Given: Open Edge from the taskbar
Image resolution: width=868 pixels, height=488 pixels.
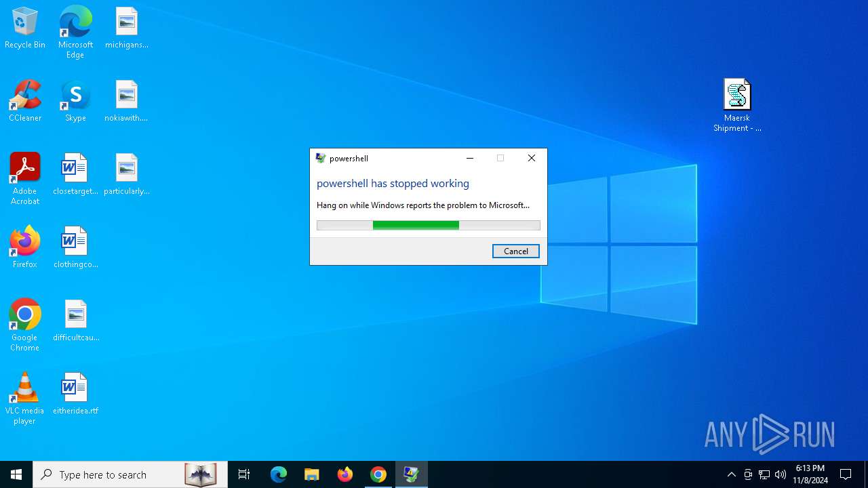Looking at the screenshot, I should pyautogui.click(x=279, y=474).
